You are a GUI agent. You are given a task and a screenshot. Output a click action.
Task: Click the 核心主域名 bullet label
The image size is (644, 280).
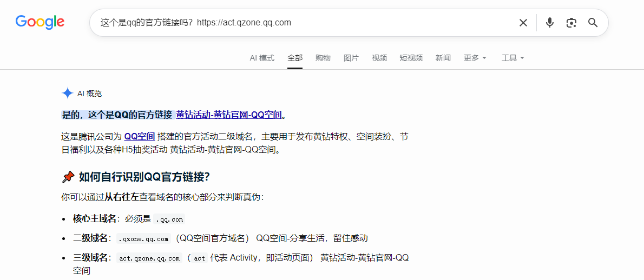[95, 219]
